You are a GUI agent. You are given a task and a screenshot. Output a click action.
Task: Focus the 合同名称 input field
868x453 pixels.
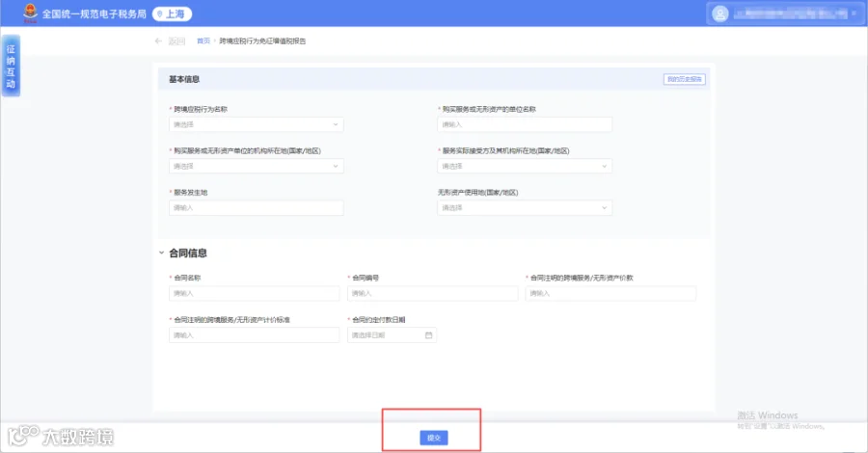[254, 293]
